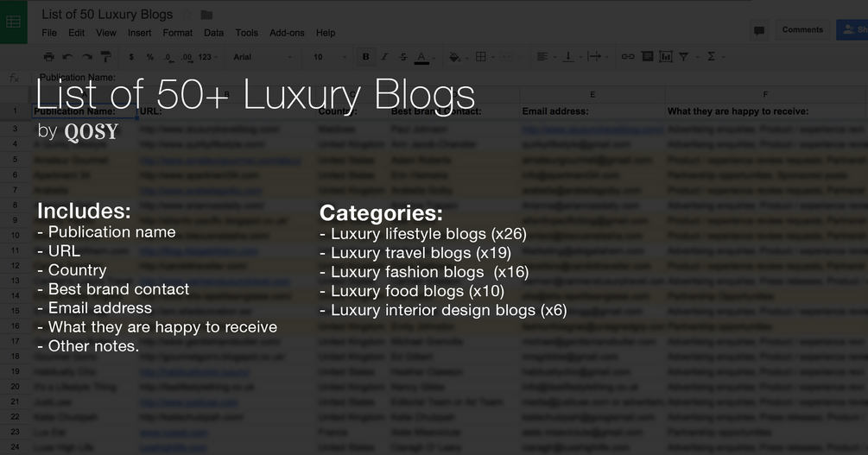Screen dimensions: 868x455
Task: Select the 'What they are happy to receive:' cell
Action: click(x=766, y=111)
